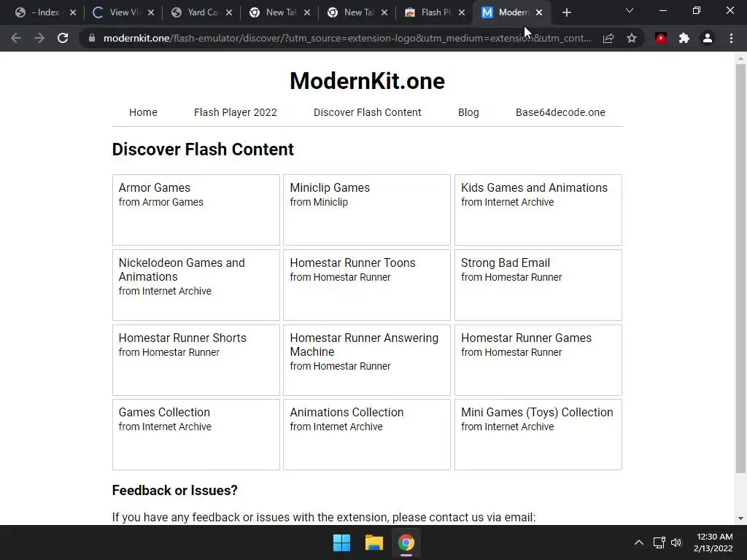Expand the tab search chevron
Image resolution: width=747 pixels, height=560 pixels.
630,10
